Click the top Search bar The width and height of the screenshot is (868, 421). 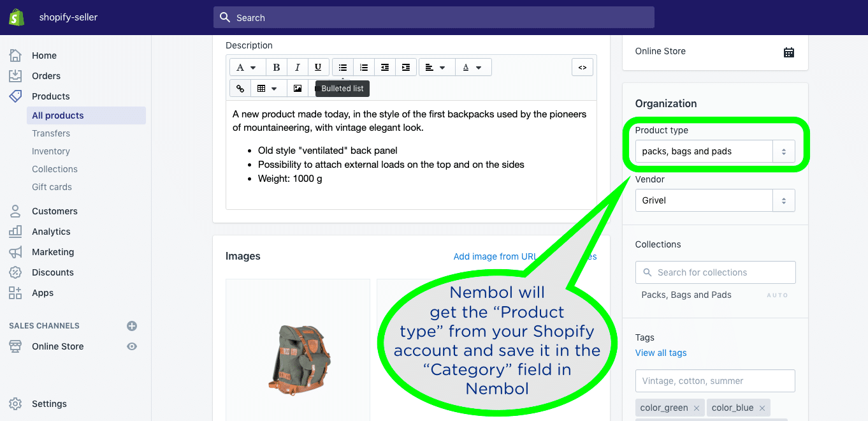point(434,17)
